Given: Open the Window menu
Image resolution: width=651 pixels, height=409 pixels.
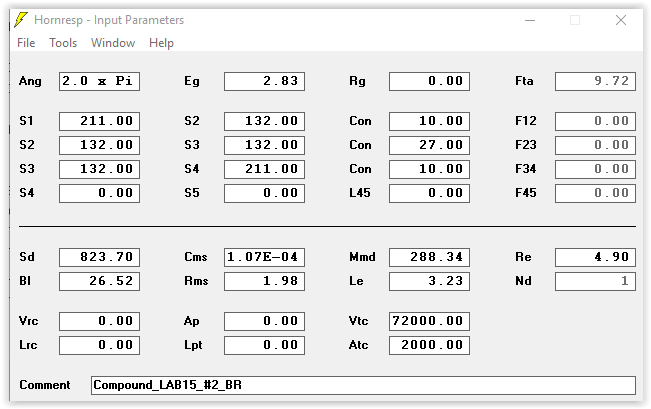Looking at the screenshot, I should click(113, 43).
